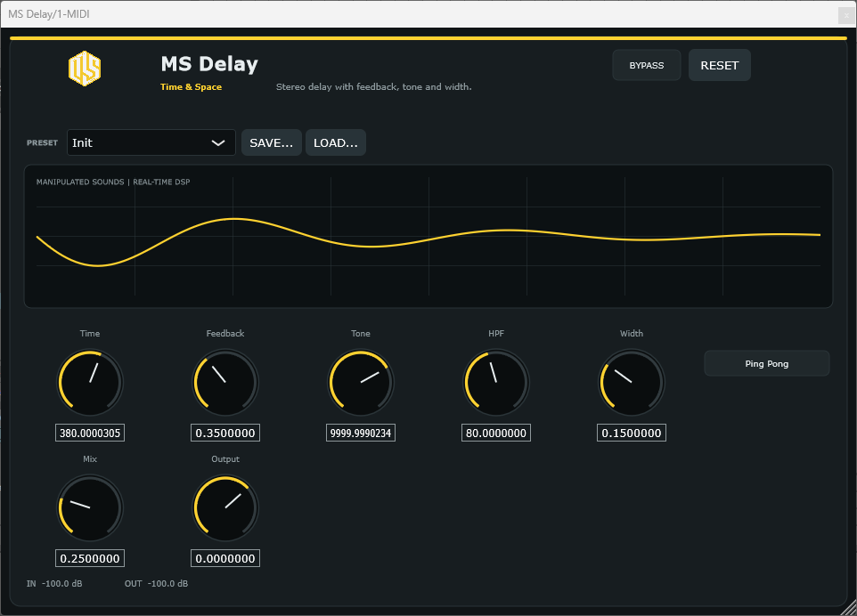Toggle the Ping Pong mode button
This screenshot has height=616, width=857.
[x=767, y=363]
